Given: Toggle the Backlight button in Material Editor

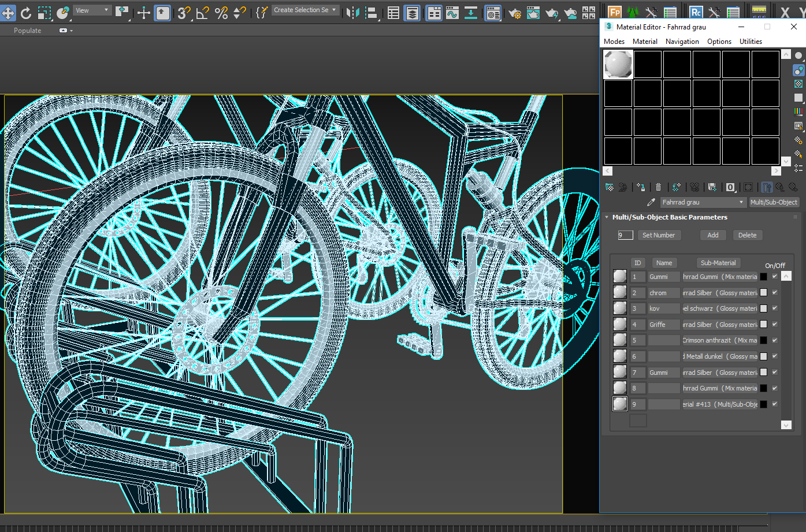Looking at the screenshot, I should [x=798, y=70].
